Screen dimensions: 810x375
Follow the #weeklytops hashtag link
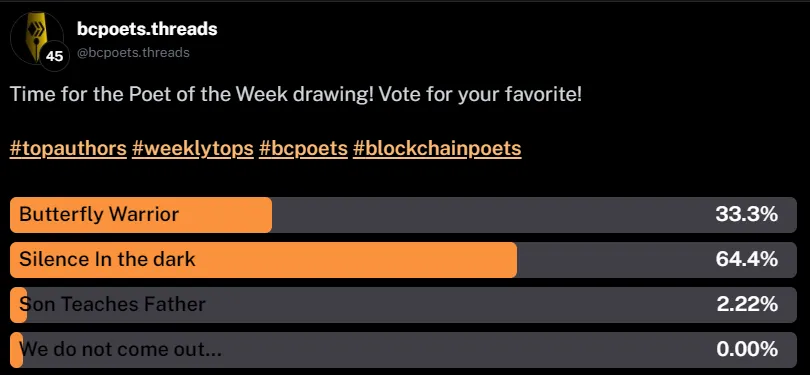(x=193, y=149)
